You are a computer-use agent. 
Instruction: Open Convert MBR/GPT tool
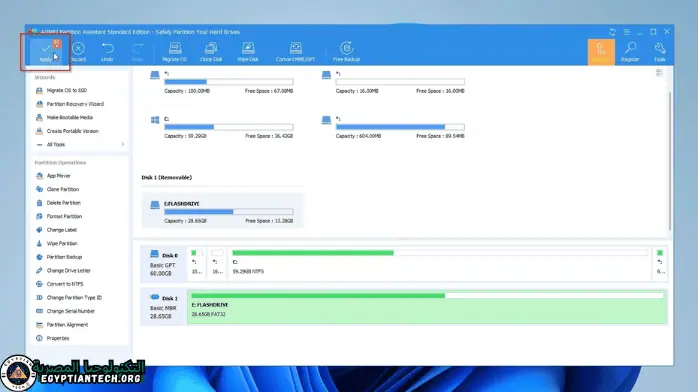295,52
